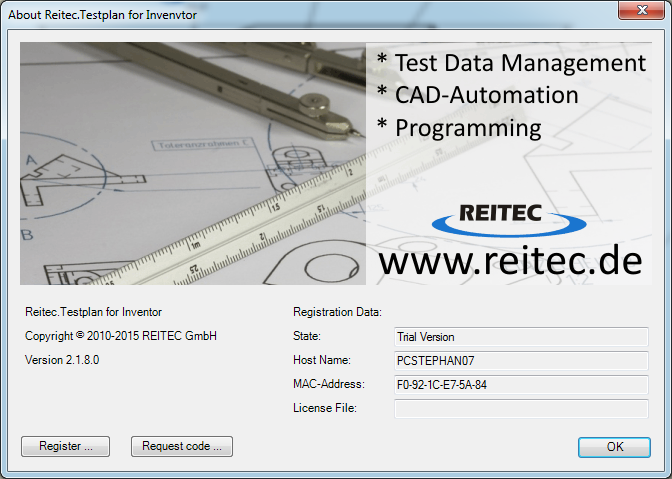
Task: Click the Reitec.Testplan for Inventor product label
Action: point(93,312)
